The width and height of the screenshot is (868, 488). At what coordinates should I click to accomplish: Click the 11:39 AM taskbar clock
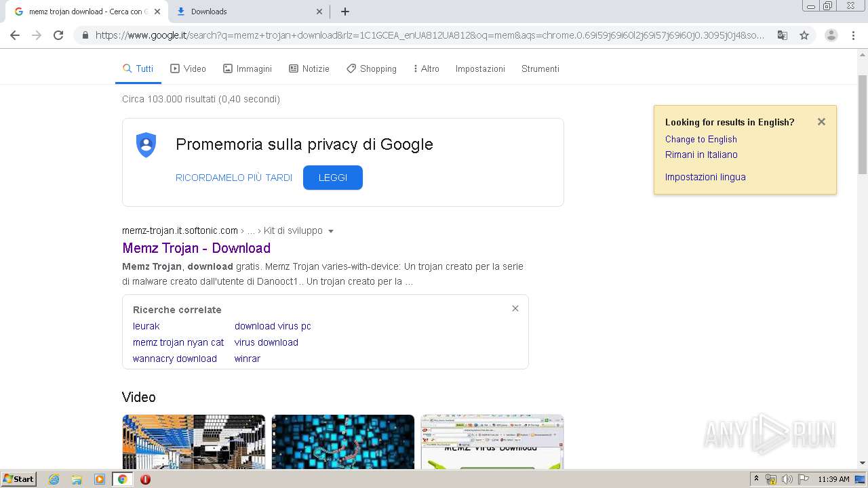(833, 479)
